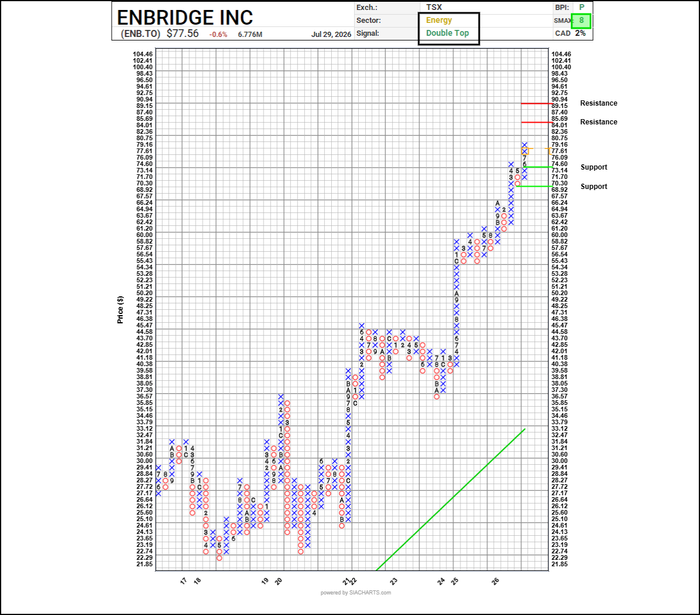Click the red resistance line at 89.15
Viewport: 700px width, 615px height.
pos(537,103)
